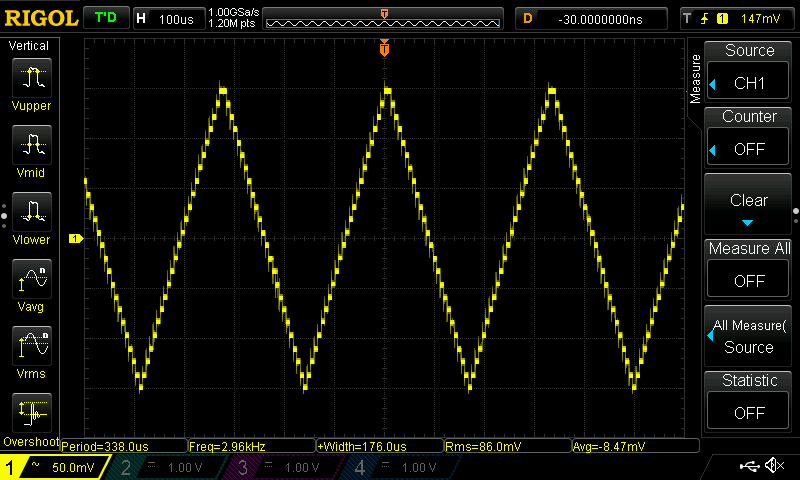Image resolution: width=800 pixels, height=480 pixels.
Task: Click the yellow channel 1 trigger source badge
Action: pyautogui.click(x=722, y=19)
